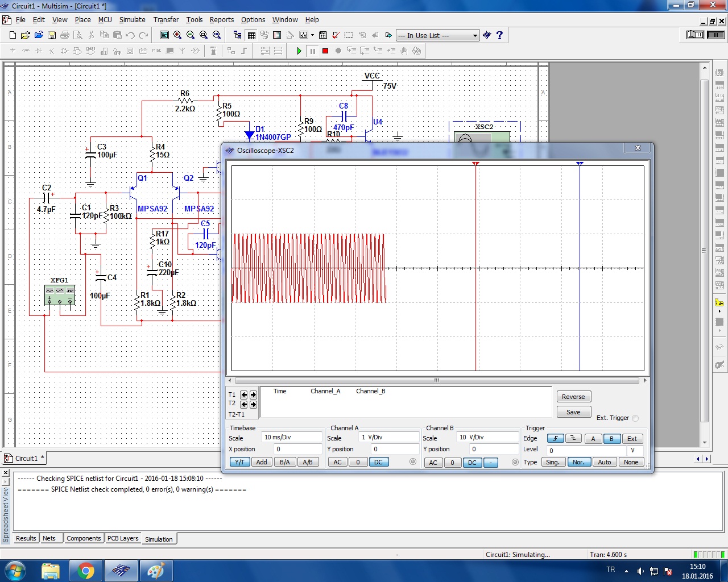The width and height of the screenshot is (728, 582).
Task: Toggle Channel A DC coupling
Action: [378, 462]
